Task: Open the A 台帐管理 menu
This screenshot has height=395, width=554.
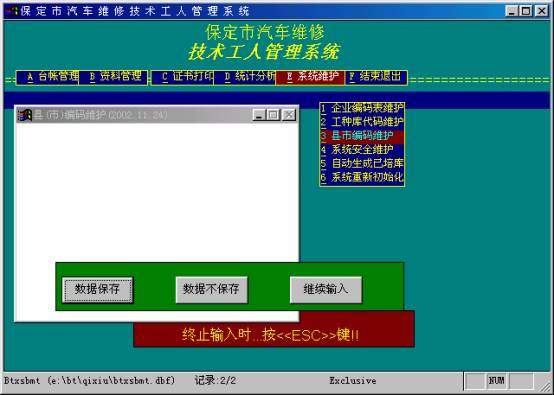Action: click(48, 77)
